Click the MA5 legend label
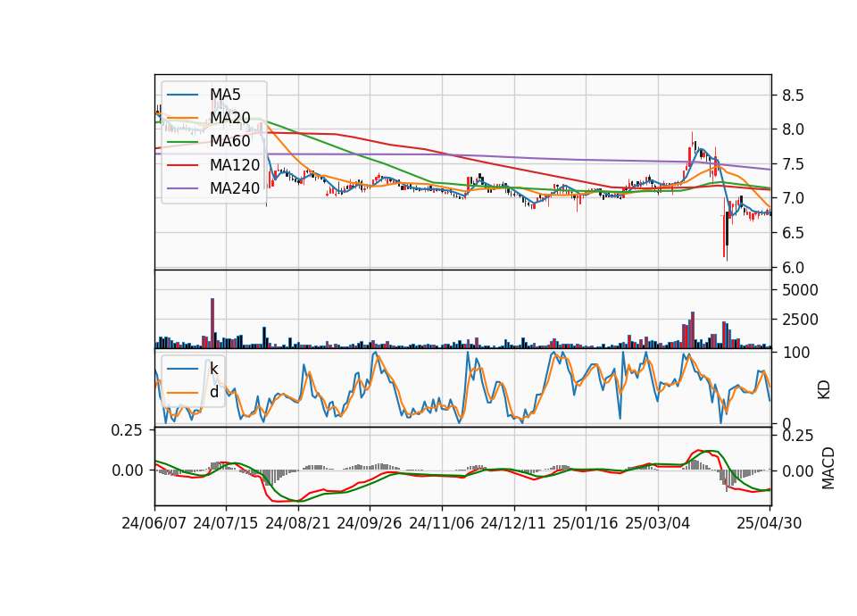This screenshot has height=616, width=857. pos(225,95)
